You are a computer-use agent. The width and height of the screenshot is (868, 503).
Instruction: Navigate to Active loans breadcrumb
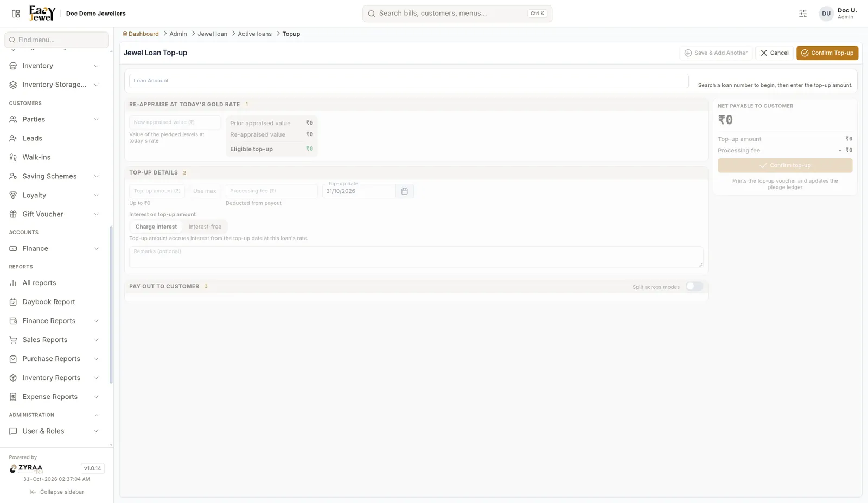coord(254,34)
